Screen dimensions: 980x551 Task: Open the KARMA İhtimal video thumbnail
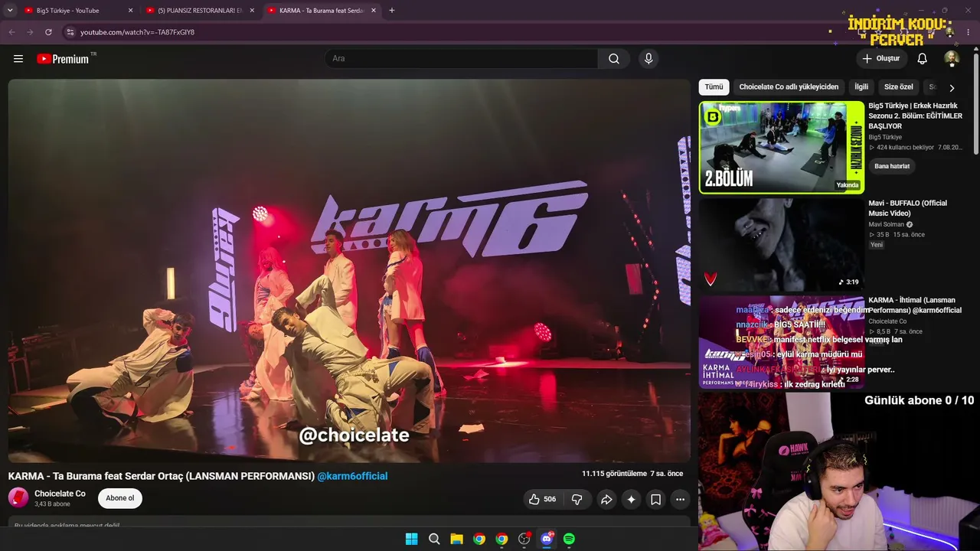tap(782, 342)
